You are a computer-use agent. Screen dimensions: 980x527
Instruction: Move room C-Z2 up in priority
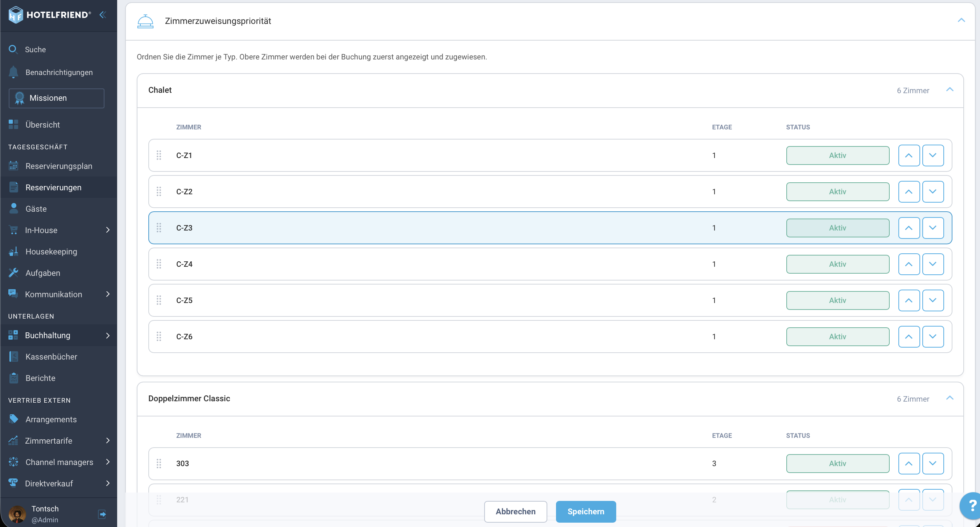(x=909, y=192)
